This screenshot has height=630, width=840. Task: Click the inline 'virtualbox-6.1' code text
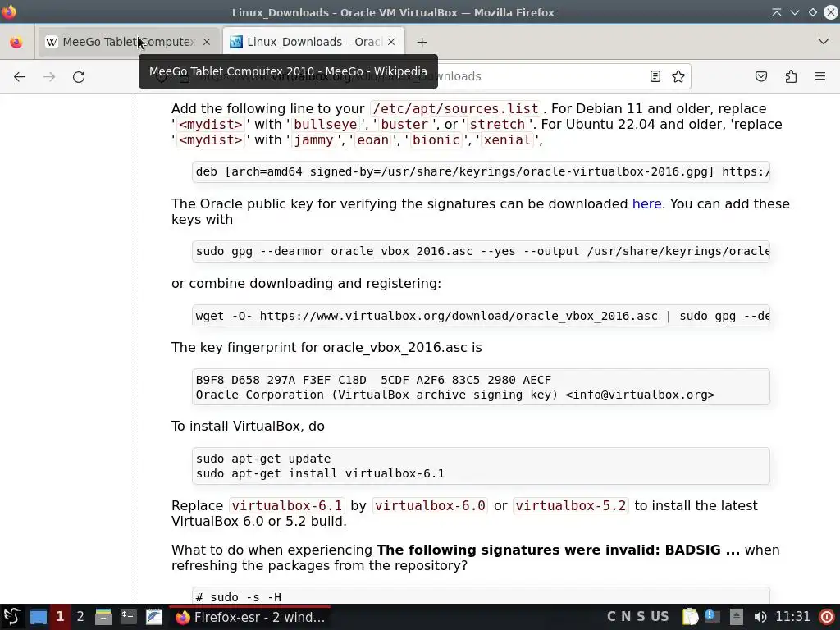pyautogui.click(x=286, y=505)
